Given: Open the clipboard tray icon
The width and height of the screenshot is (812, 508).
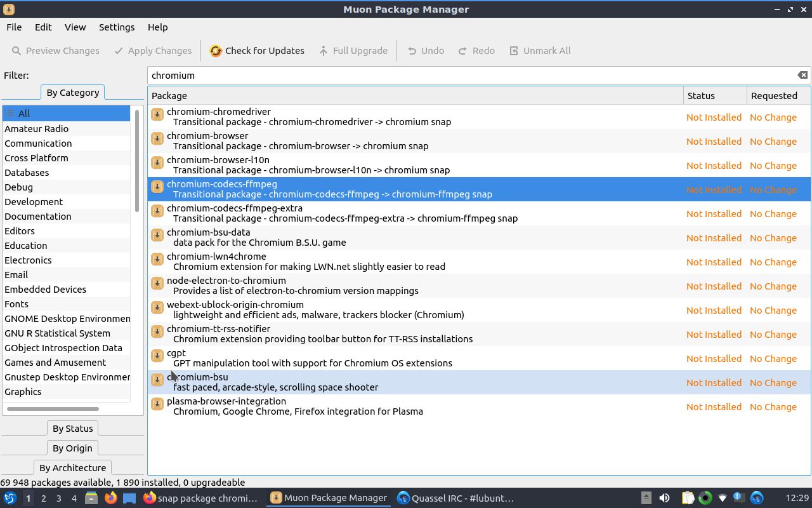Looking at the screenshot, I should tap(688, 498).
